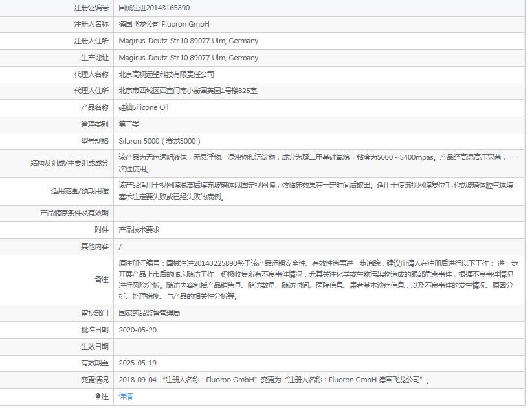This screenshot has height=412, width=532.
Task: Select approval department 国家药品监督管理局
Action: tap(150, 313)
